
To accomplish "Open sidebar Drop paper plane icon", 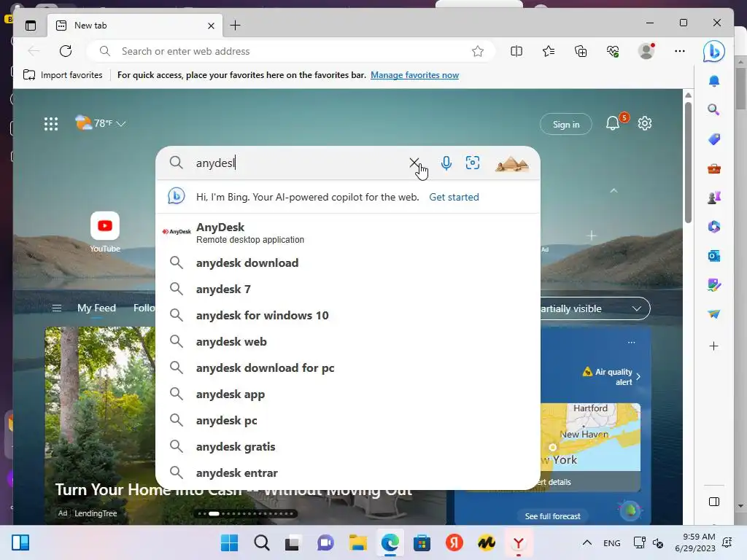I will point(713,314).
